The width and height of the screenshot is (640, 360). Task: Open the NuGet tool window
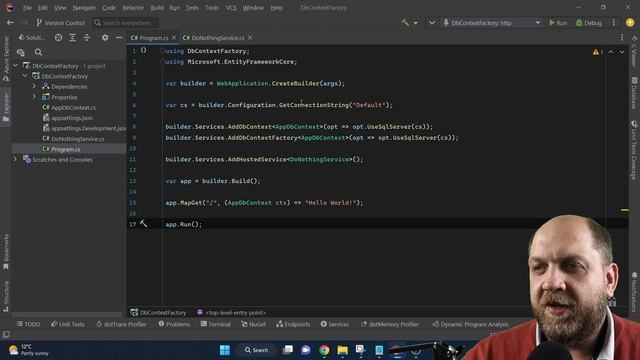253,324
